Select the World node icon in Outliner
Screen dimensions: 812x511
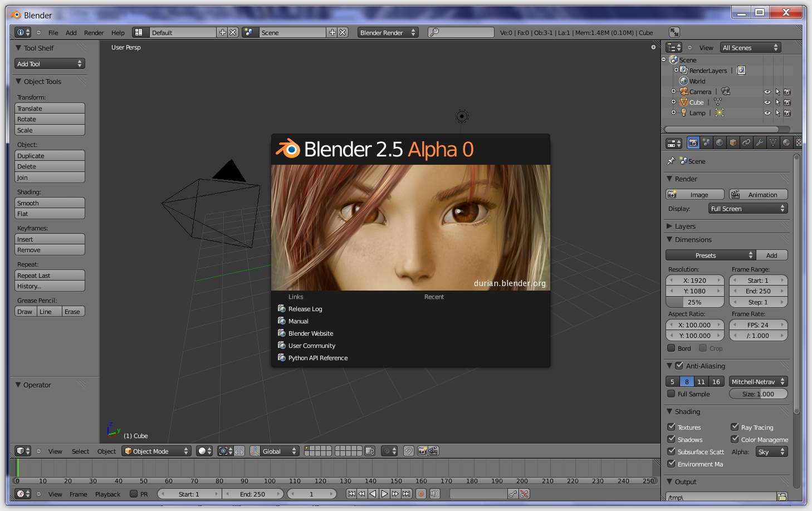click(x=684, y=81)
